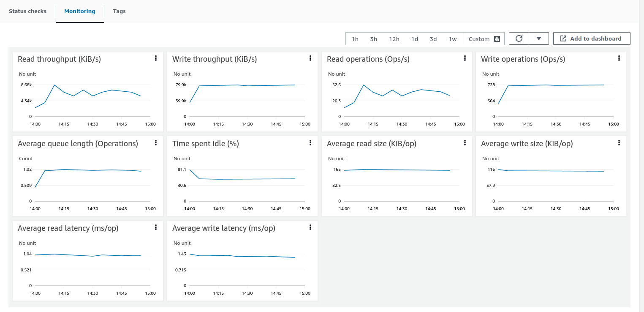
Task: Open Average write size options menu
Action: click(619, 143)
